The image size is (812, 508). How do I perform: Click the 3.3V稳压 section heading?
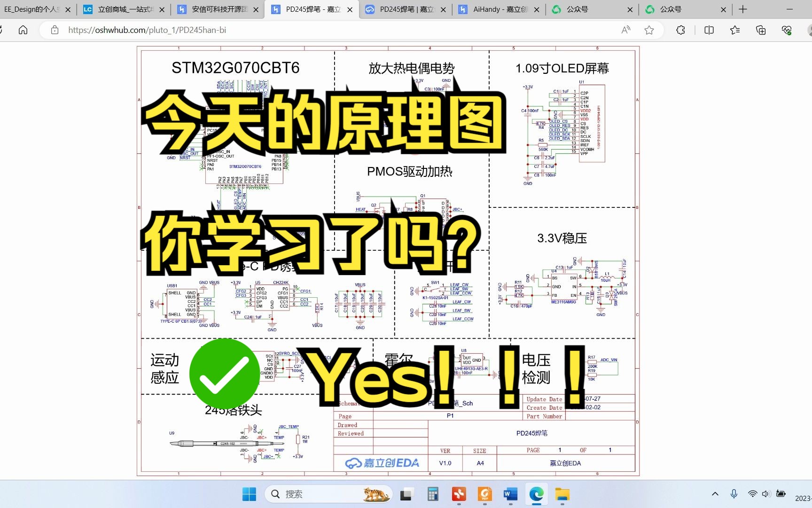tap(562, 238)
